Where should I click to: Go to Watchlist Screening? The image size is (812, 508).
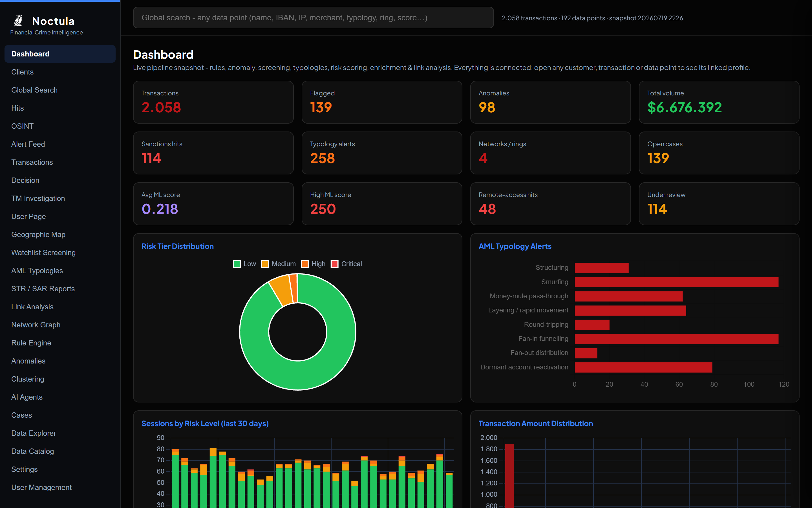coord(60,253)
